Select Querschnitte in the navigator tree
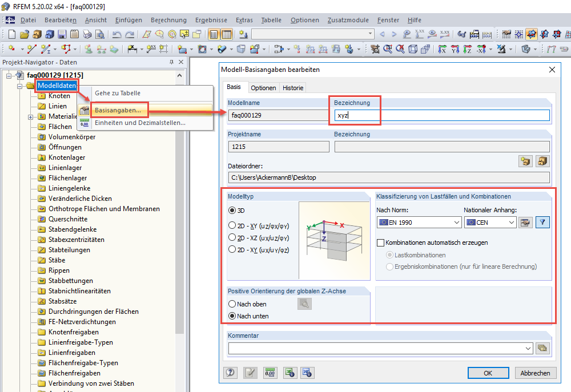571x392 pixels. 68,219
